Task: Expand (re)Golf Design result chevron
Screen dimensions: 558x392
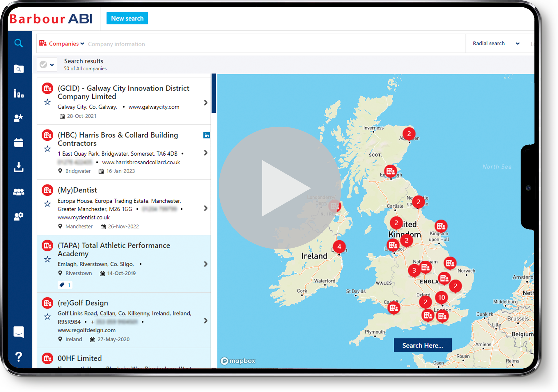Action: (x=206, y=321)
